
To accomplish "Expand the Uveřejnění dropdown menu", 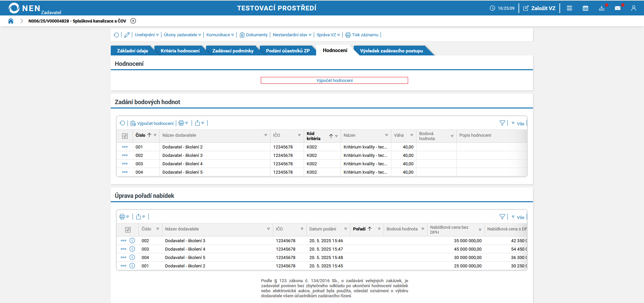I will pos(147,35).
